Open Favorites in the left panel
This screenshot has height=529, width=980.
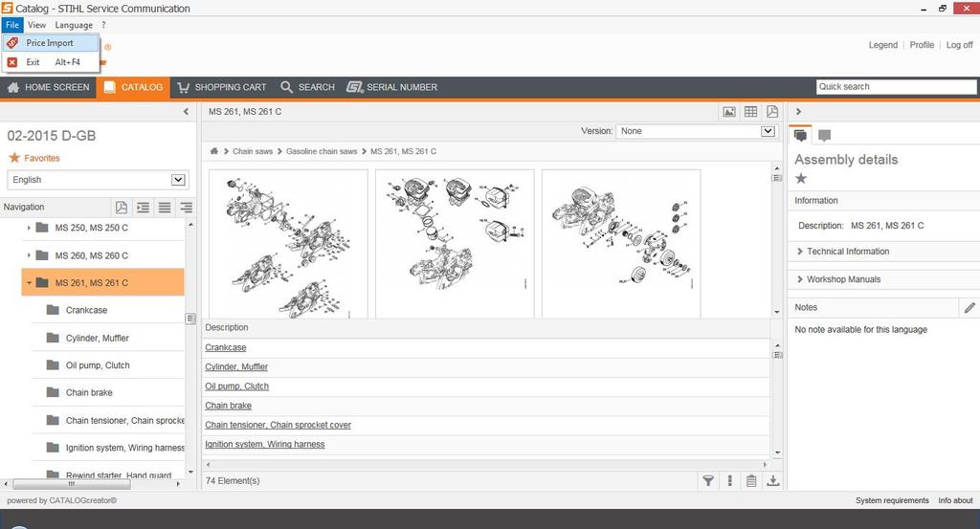(34, 158)
